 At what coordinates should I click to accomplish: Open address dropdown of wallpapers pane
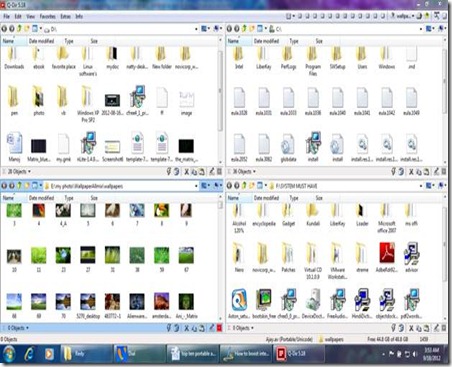tap(196, 186)
